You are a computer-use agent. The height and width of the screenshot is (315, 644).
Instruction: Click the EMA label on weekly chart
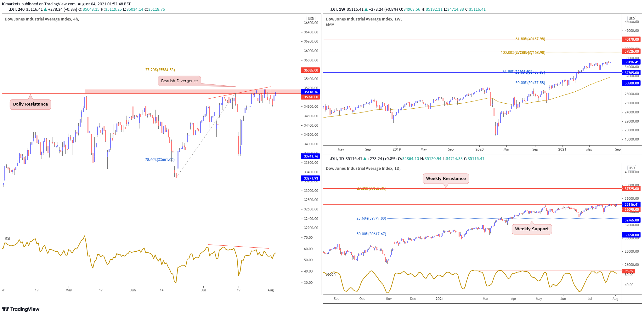click(330, 25)
